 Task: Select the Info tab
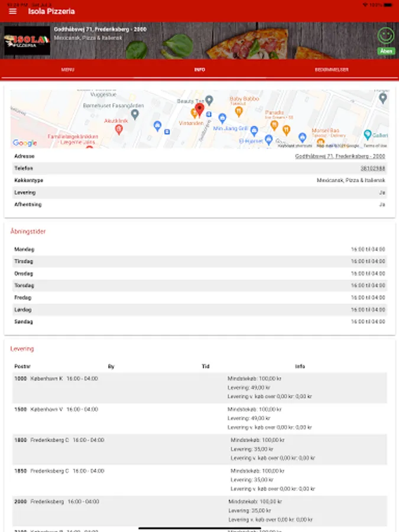pyautogui.click(x=200, y=70)
